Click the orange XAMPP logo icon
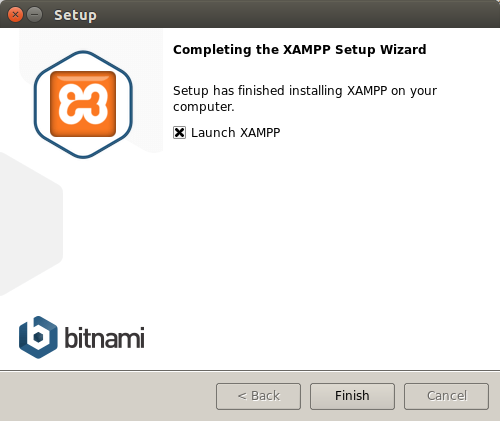The height and width of the screenshot is (421, 500). 83,104
